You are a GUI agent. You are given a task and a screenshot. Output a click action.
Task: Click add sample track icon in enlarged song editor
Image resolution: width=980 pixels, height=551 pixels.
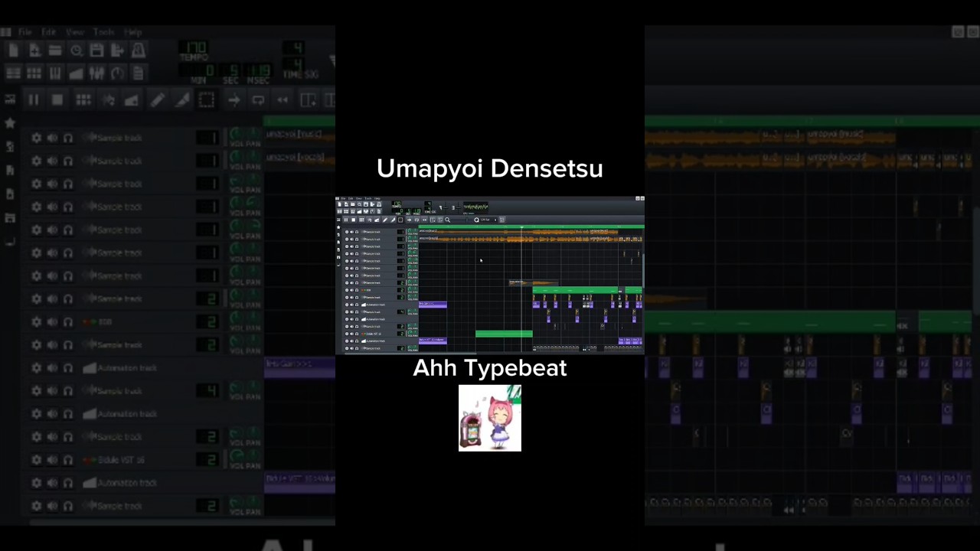tap(108, 100)
